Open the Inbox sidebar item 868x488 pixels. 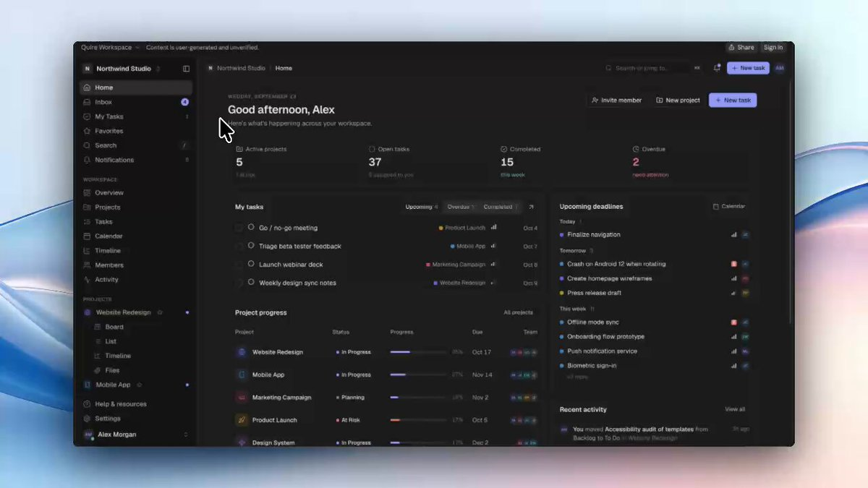tap(135, 102)
